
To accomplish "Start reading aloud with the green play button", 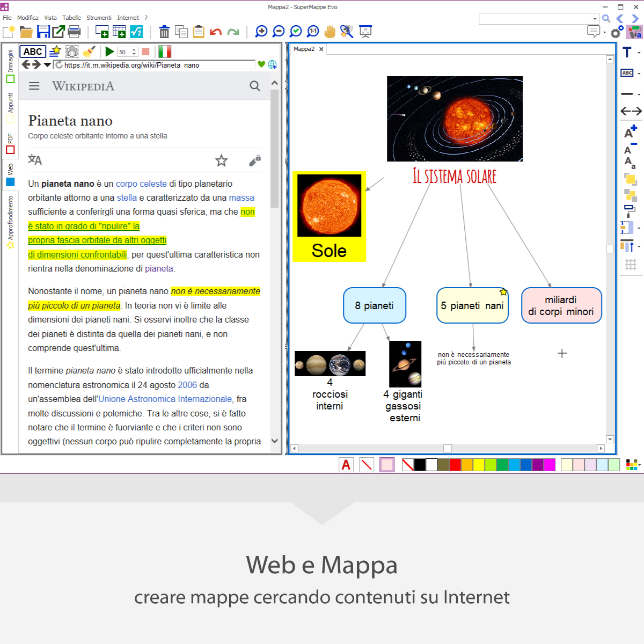I will click(x=109, y=52).
